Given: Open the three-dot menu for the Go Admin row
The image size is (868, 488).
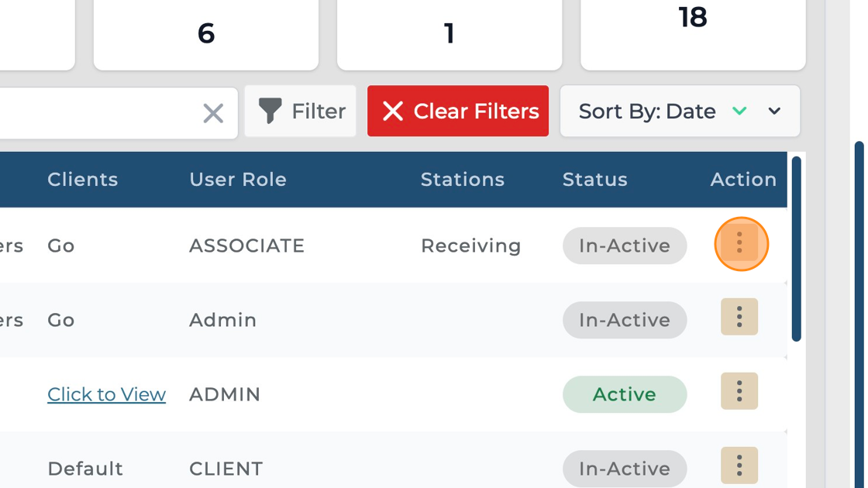Looking at the screenshot, I should (x=739, y=317).
